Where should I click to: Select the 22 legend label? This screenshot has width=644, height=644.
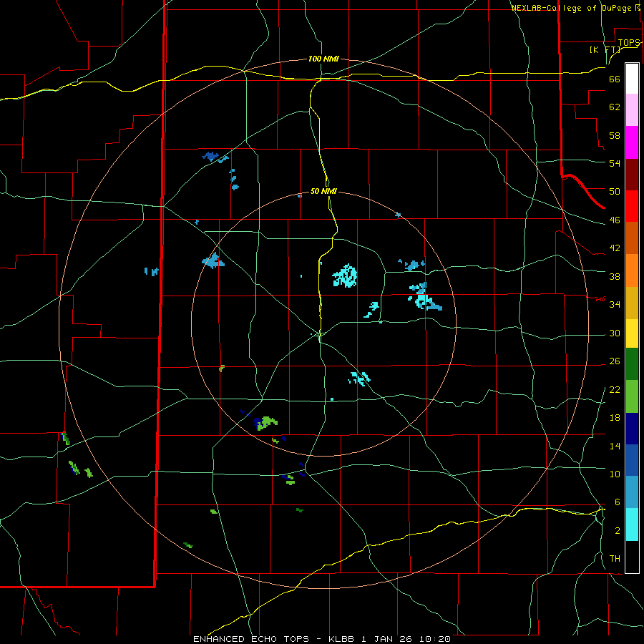615,389
